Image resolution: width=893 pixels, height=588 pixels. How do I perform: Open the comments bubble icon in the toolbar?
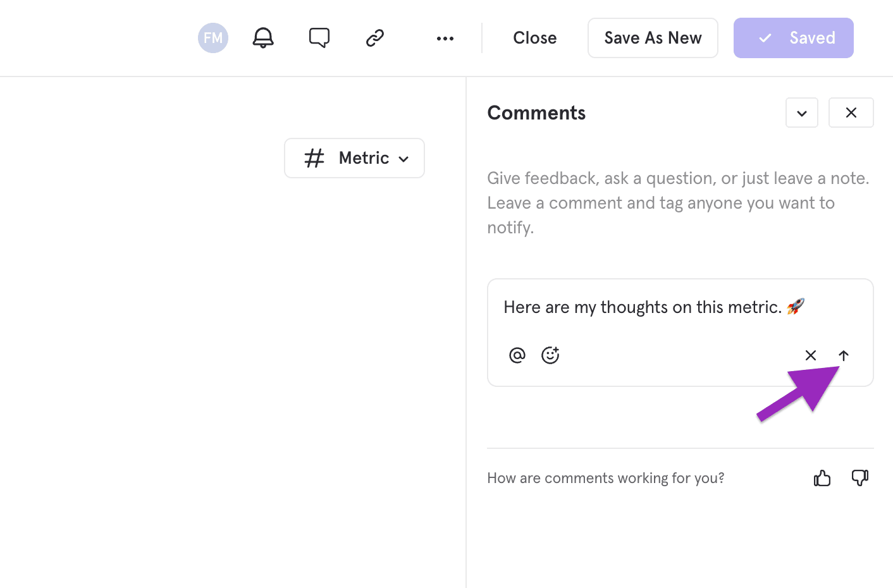click(x=319, y=38)
